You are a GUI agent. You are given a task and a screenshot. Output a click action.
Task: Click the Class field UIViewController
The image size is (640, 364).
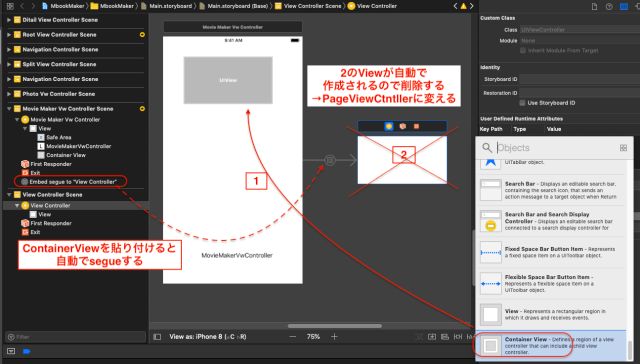(580, 30)
